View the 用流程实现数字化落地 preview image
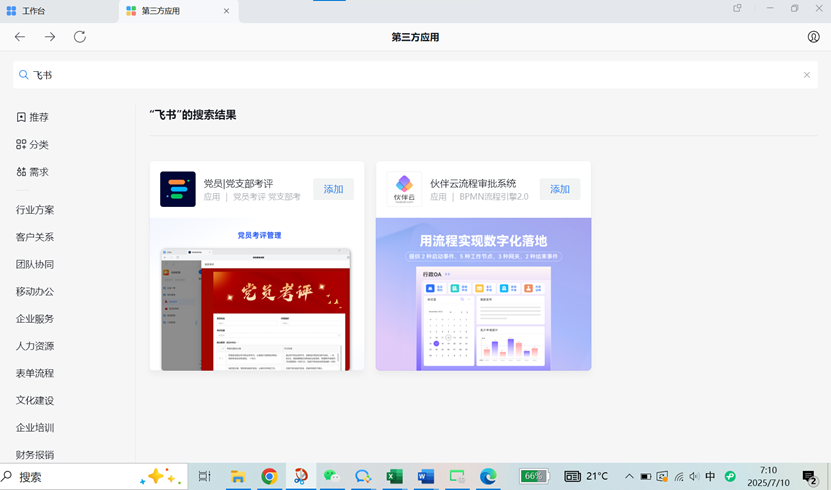Screen dimensions: 831x490 [x=483, y=294]
